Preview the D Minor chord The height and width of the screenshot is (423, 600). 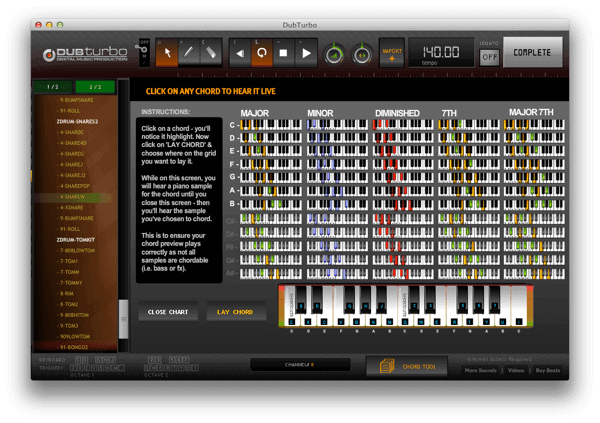coord(337,138)
